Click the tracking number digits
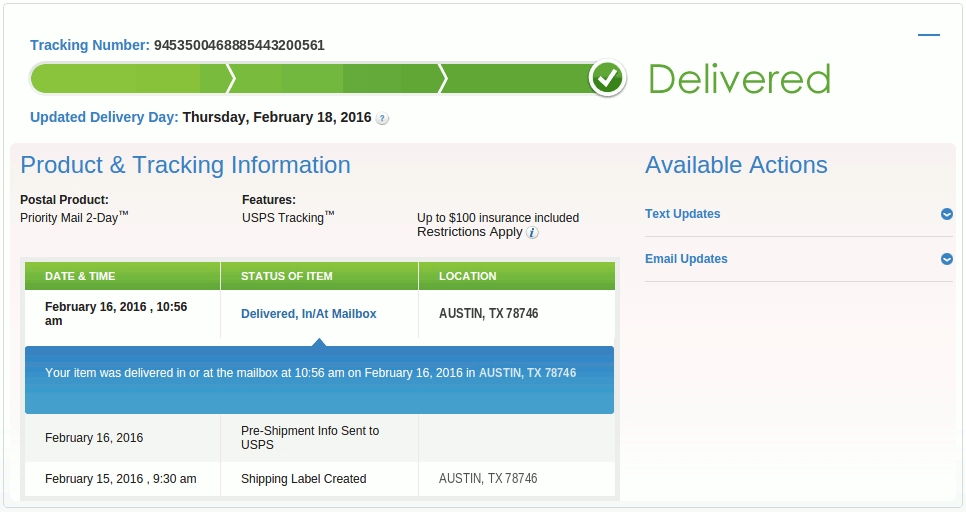The image size is (966, 512). (x=239, y=45)
